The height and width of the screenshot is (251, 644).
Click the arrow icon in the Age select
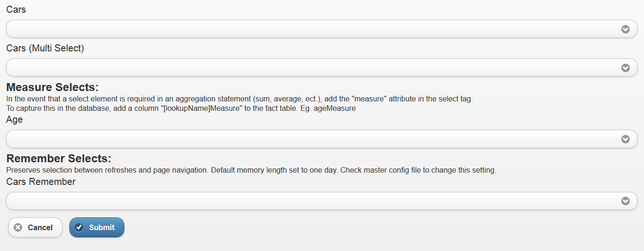[x=625, y=139]
